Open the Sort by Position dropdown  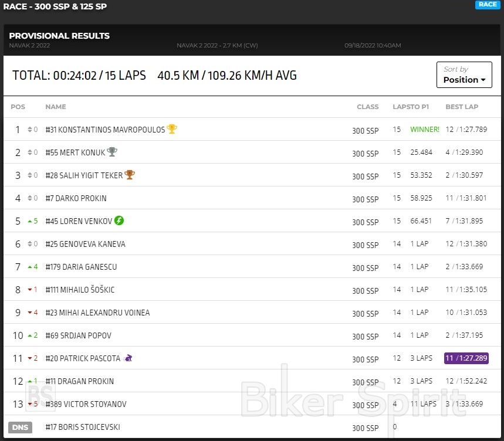[x=464, y=75]
